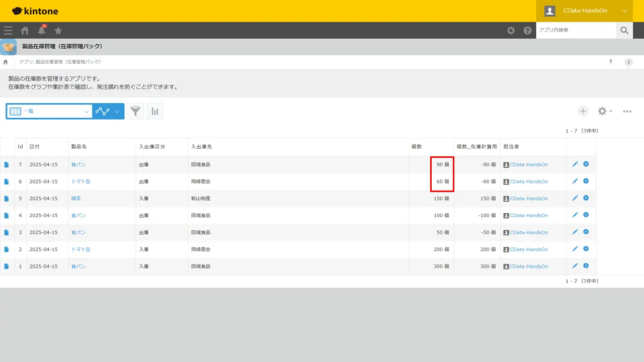
Task: Open the filter funnel icon
Action: 135,112
